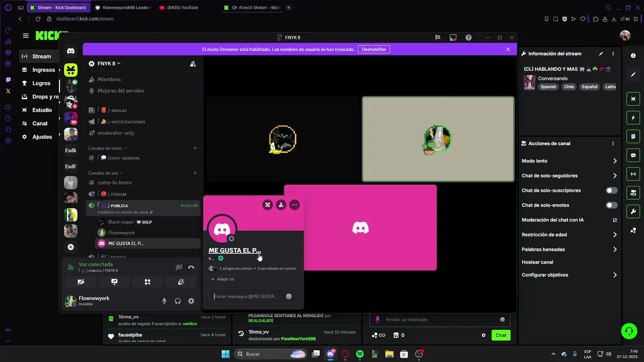The height and width of the screenshot is (362, 644).
Task: Click Deshabilitar streamer mode button
Action: pos(374,49)
